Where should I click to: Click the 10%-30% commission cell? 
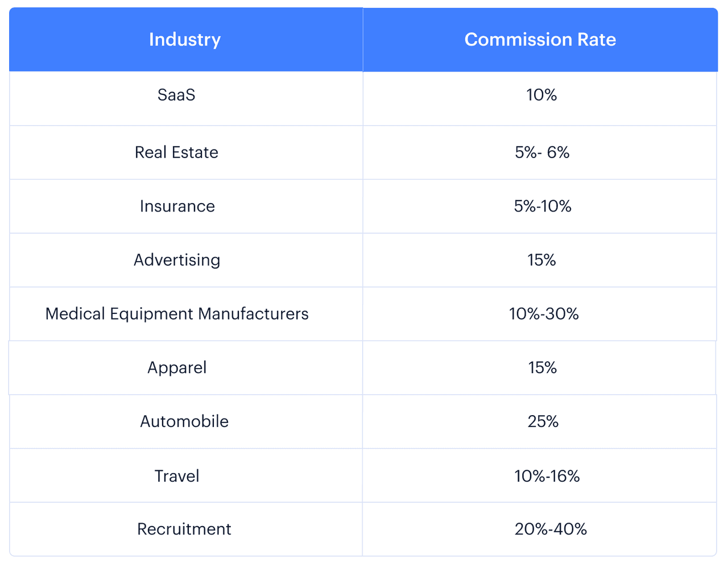tap(544, 314)
